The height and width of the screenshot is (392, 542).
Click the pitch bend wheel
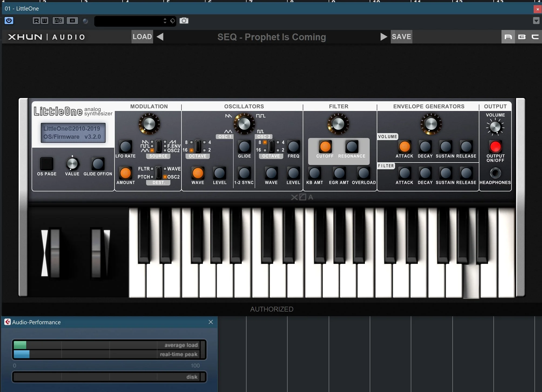click(x=55, y=253)
